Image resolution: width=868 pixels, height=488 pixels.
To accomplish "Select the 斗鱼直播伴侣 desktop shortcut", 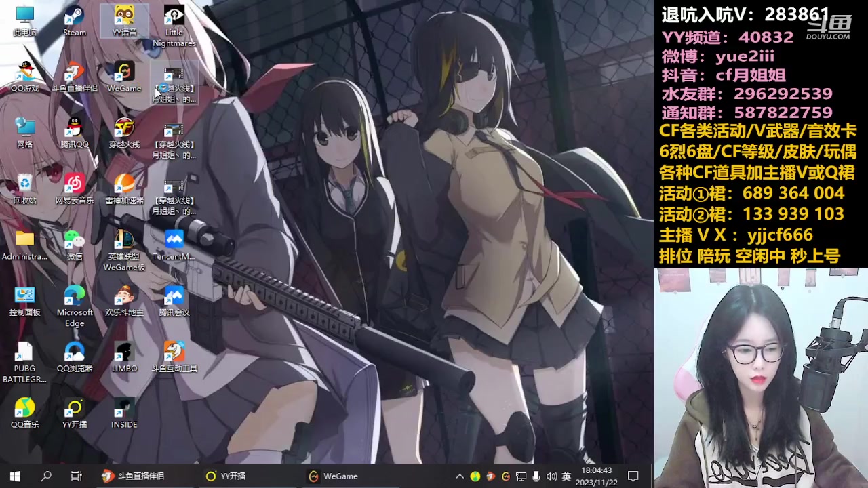I will click(75, 77).
